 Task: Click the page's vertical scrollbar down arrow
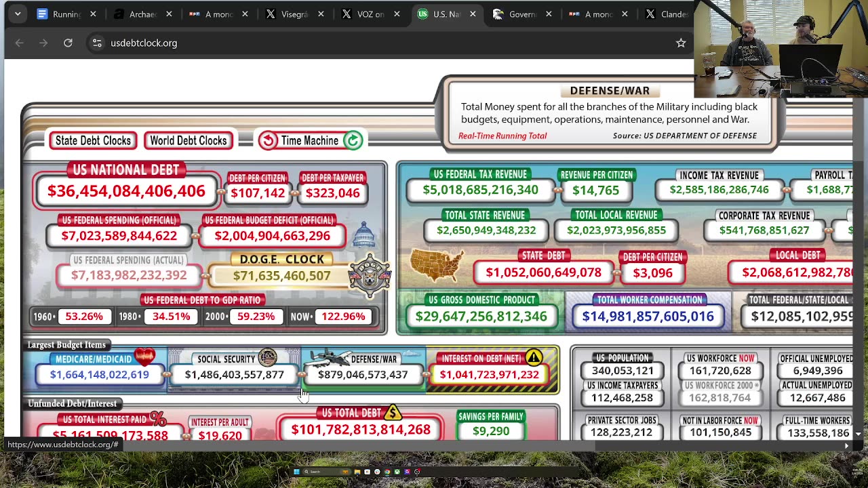(x=858, y=434)
